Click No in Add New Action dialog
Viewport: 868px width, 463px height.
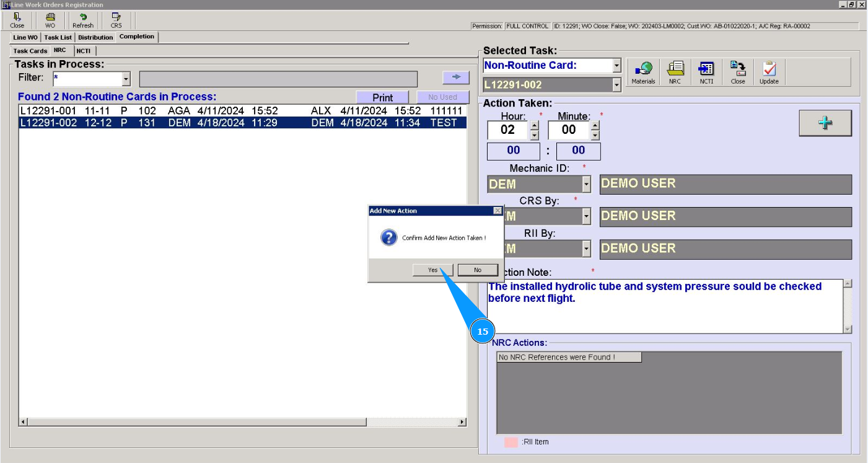pyautogui.click(x=478, y=270)
